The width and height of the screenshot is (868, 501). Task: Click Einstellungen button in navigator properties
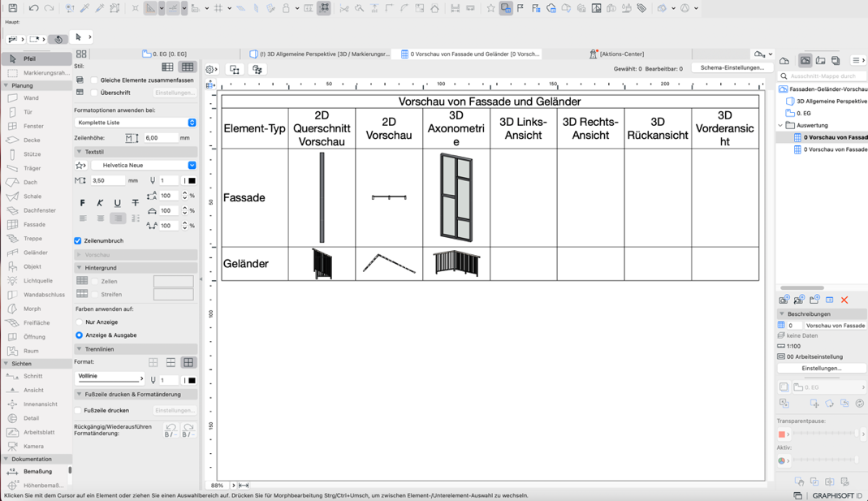pyautogui.click(x=822, y=368)
